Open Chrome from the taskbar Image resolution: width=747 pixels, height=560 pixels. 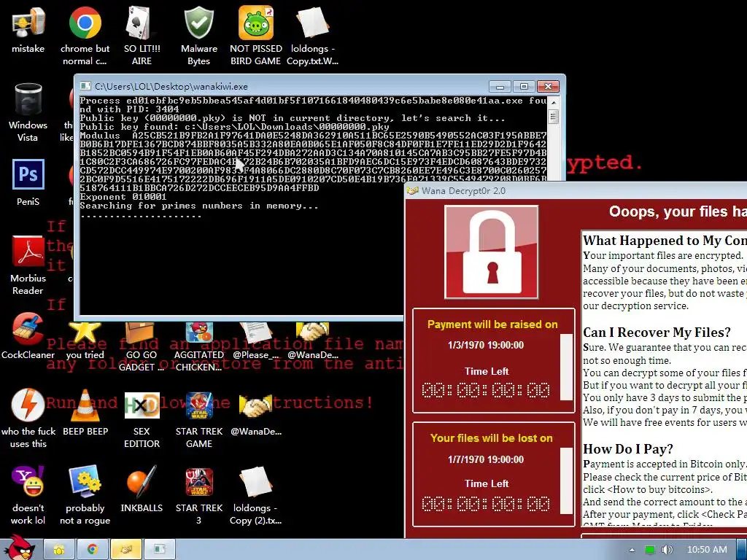93,550
